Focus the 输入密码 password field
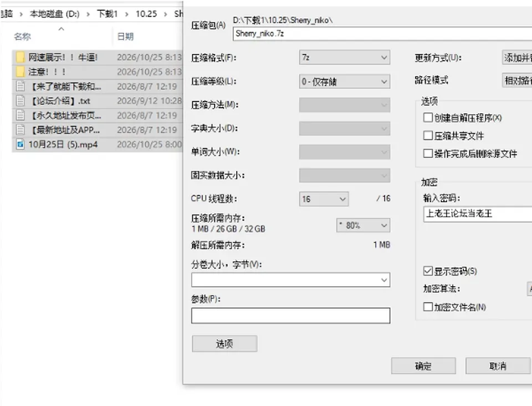The height and width of the screenshot is (406, 532). [478, 214]
